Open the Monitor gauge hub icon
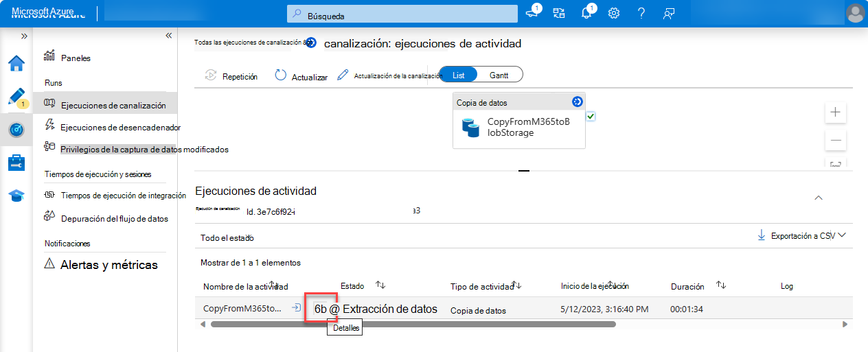 click(16, 130)
